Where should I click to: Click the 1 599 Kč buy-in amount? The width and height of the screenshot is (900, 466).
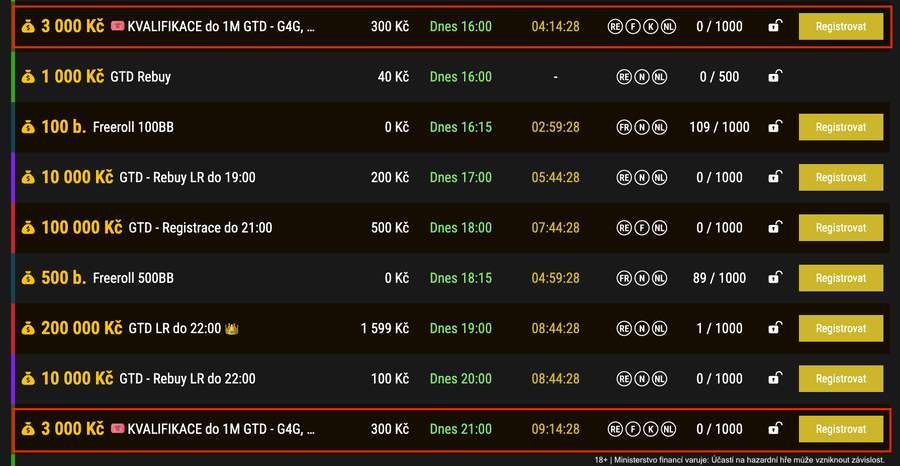[385, 328]
